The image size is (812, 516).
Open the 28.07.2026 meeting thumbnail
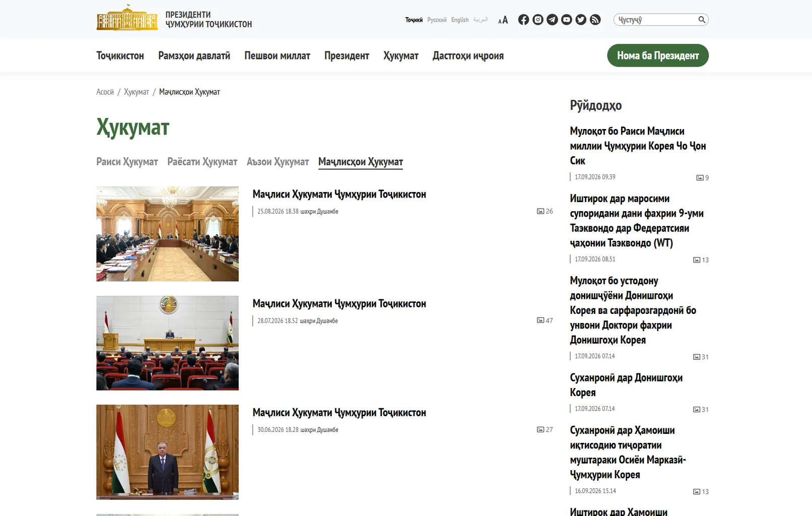coord(167,343)
